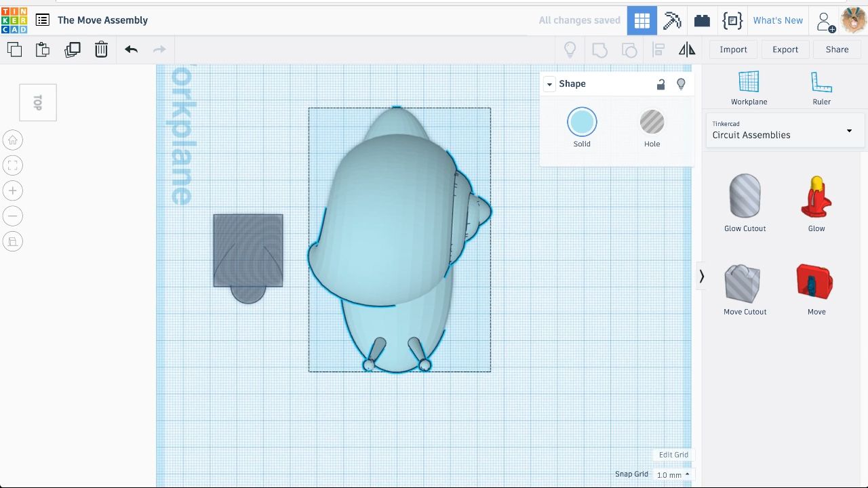The image size is (868, 488).
Task: Duplicate and repeat the shape
Action: pyautogui.click(x=72, y=49)
